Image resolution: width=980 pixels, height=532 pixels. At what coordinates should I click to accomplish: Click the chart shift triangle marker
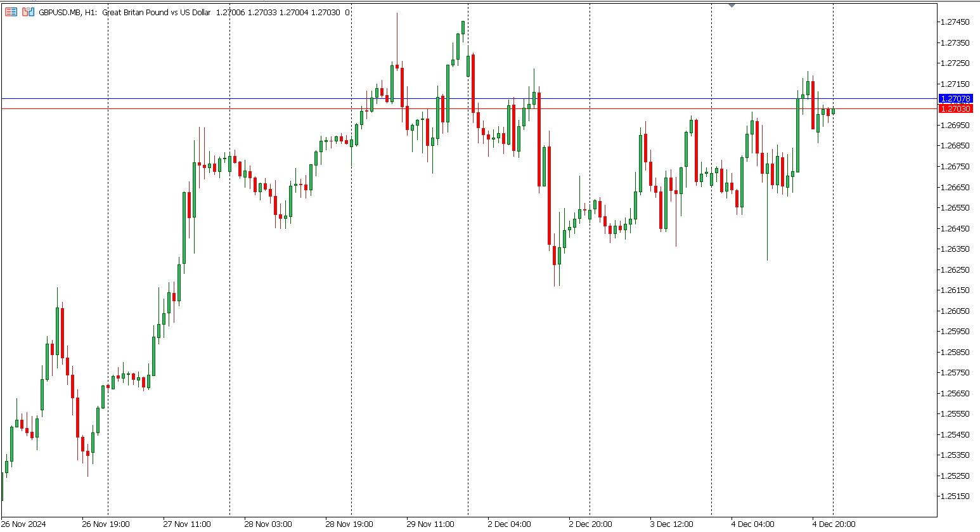pyautogui.click(x=732, y=5)
